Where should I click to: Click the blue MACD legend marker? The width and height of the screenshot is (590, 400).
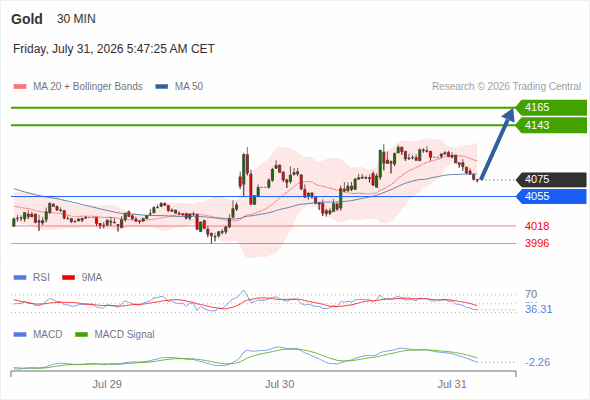(x=20, y=335)
